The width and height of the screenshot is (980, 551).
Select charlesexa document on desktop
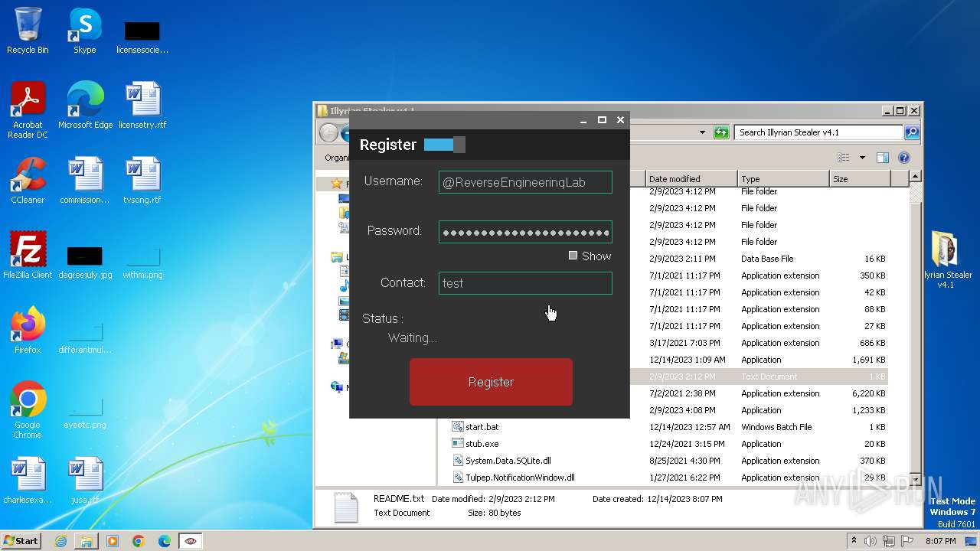[28, 481]
